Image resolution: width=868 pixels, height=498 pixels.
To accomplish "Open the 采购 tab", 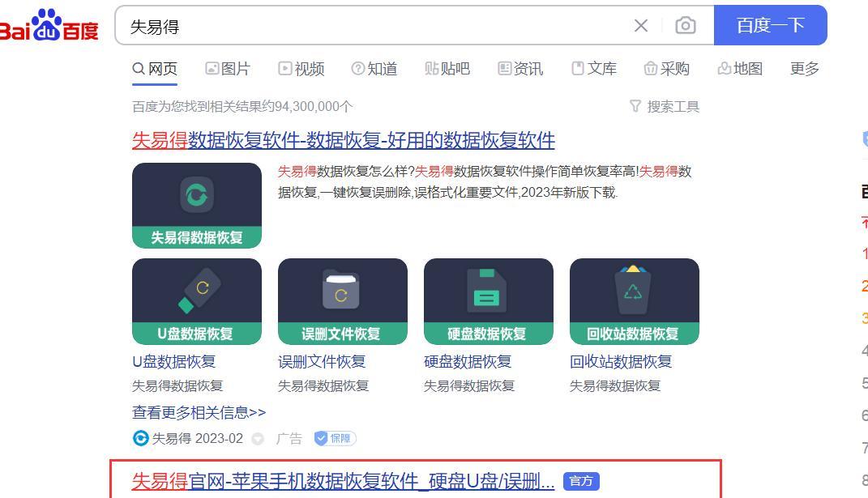I will 667,69.
